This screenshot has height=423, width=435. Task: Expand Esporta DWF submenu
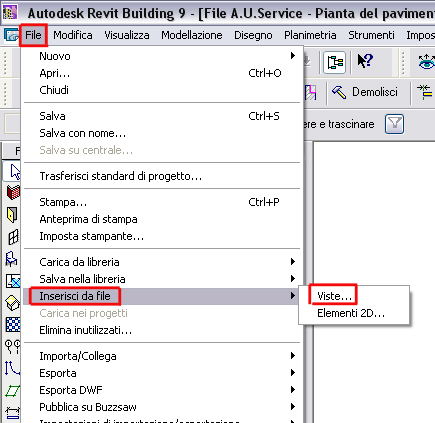tap(162, 390)
